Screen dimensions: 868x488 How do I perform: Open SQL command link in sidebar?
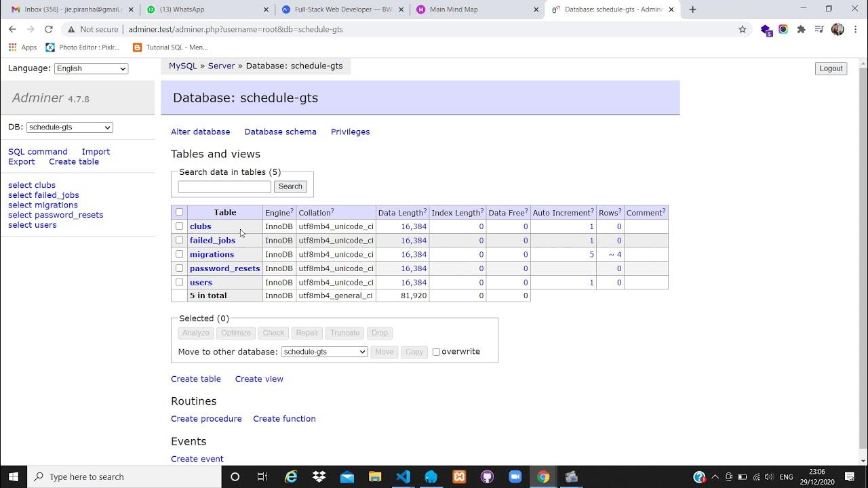(38, 152)
